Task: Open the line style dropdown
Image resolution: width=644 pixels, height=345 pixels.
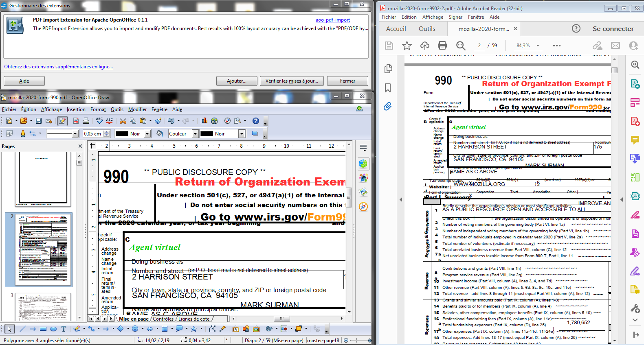Action: (75, 134)
